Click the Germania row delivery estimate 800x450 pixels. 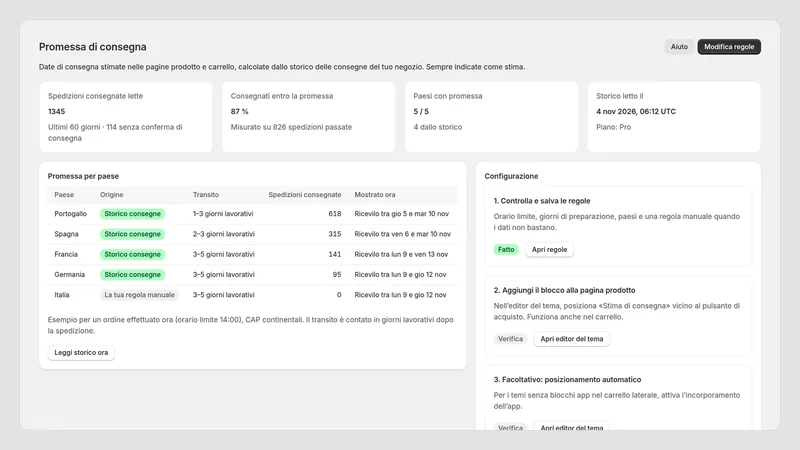(400, 274)
